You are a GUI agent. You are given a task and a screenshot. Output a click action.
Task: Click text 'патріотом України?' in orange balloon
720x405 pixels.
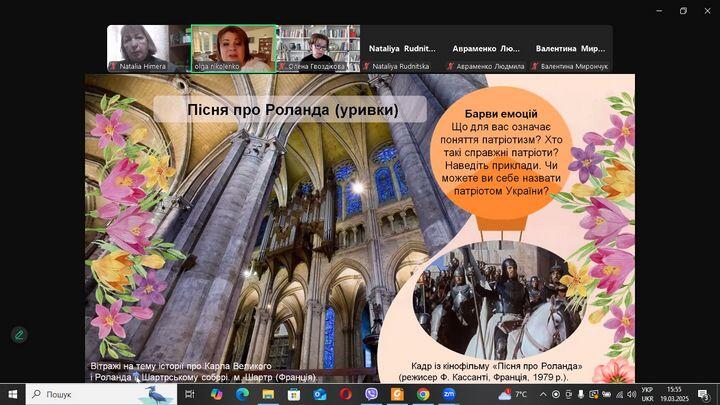click(x=501, y=191)
